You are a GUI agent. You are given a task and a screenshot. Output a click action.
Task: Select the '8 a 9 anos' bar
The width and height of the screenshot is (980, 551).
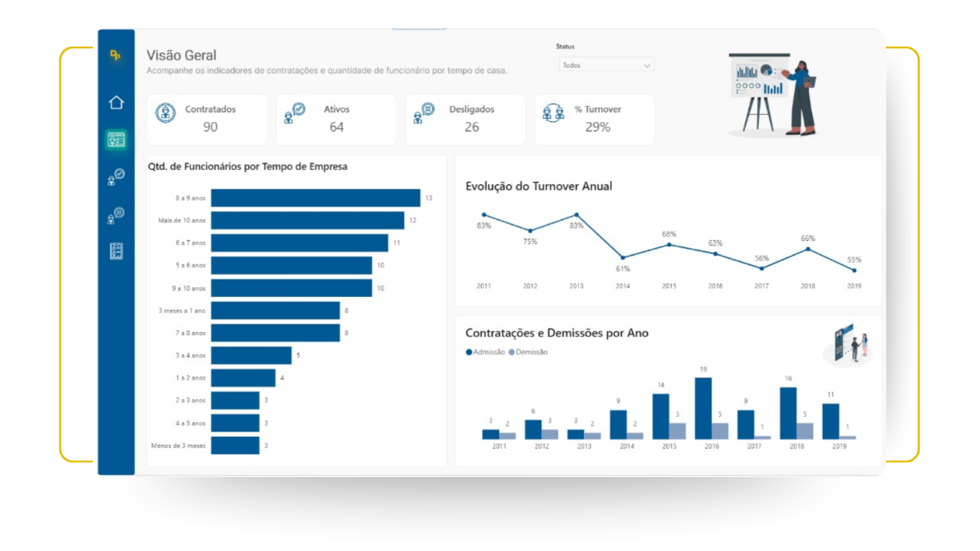tap(315, 198)
